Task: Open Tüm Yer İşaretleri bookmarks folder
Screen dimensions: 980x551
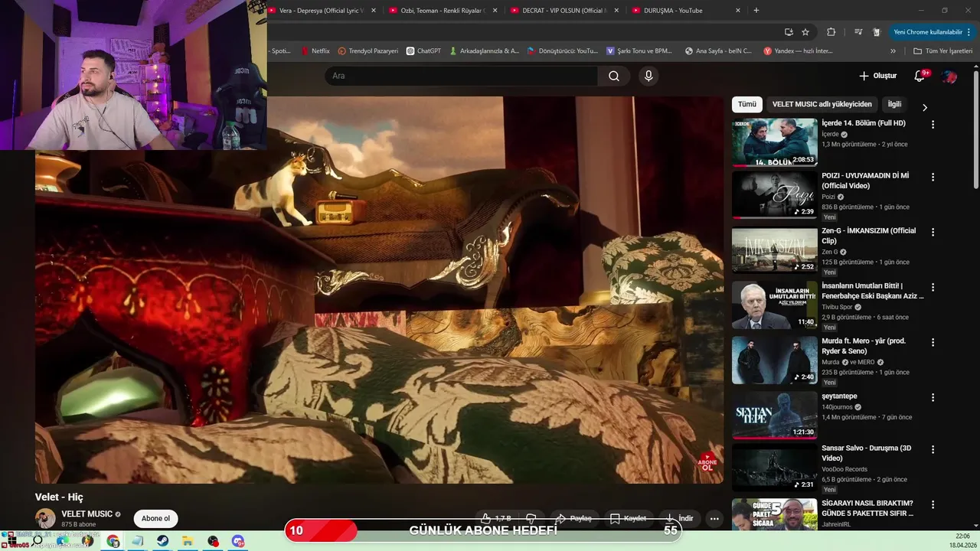Action: [942, 51]
